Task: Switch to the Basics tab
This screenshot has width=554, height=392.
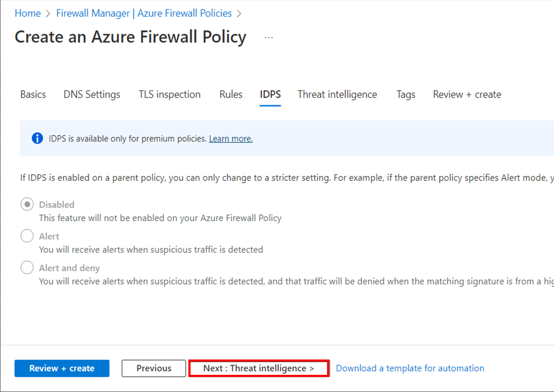Action: click(x=33, y=94)
